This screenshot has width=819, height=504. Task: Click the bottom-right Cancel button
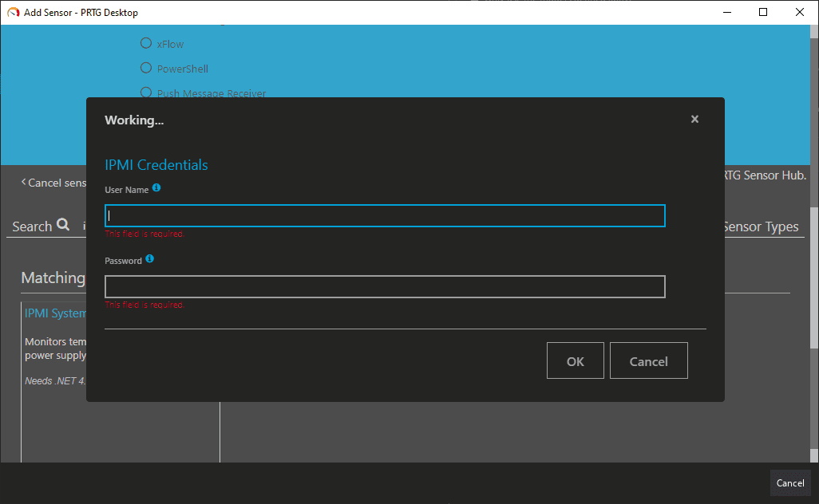point(790,483)
